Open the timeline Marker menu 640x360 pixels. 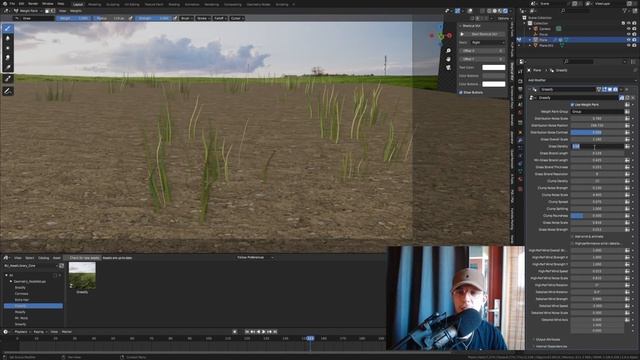pyautogui.click(x=67, y=332)
